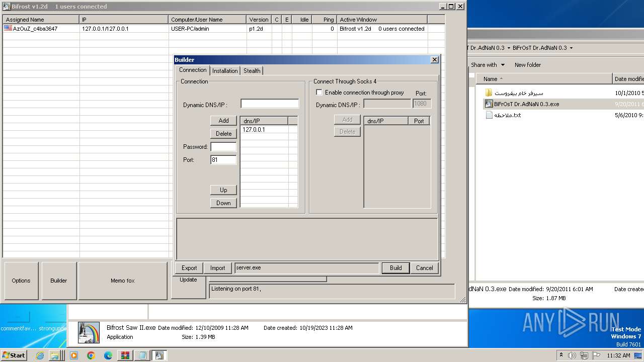Click the Port column header in Socks 4 list

[419, 121]
